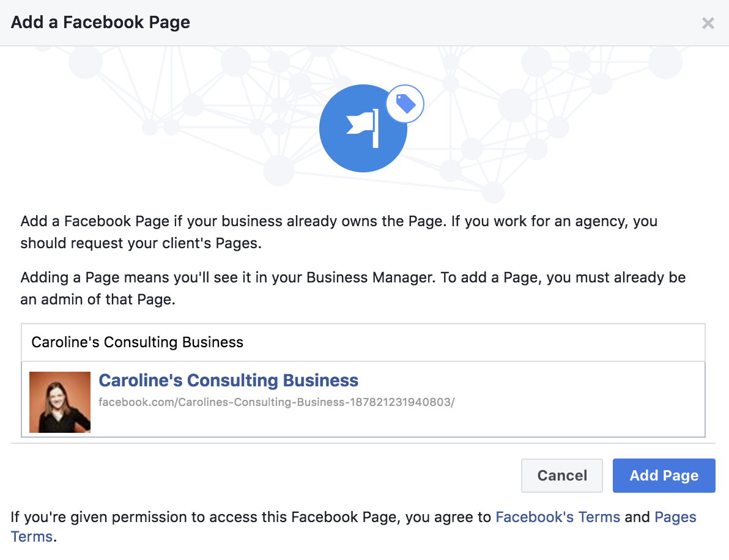Click the footer permission agreement text

(x=251, y=517)
